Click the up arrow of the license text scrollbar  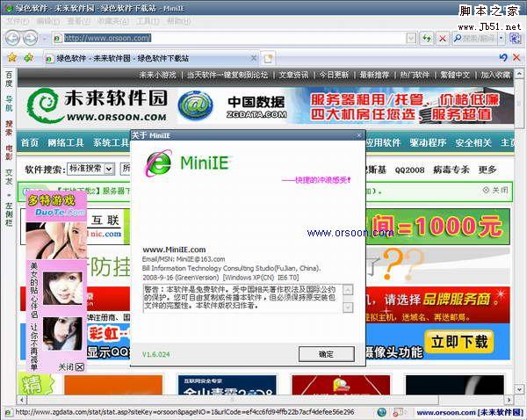(x=348, y=290)
